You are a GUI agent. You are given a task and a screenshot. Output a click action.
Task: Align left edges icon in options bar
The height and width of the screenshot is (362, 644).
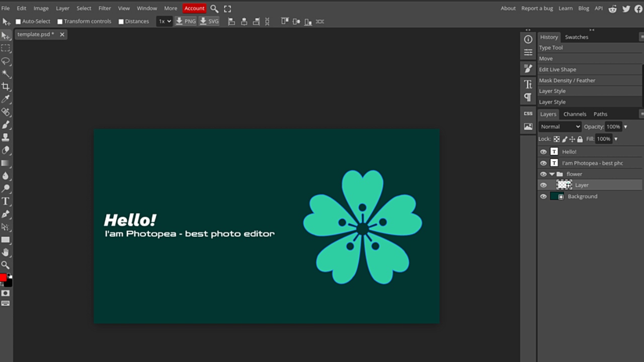tap(231, 21)
